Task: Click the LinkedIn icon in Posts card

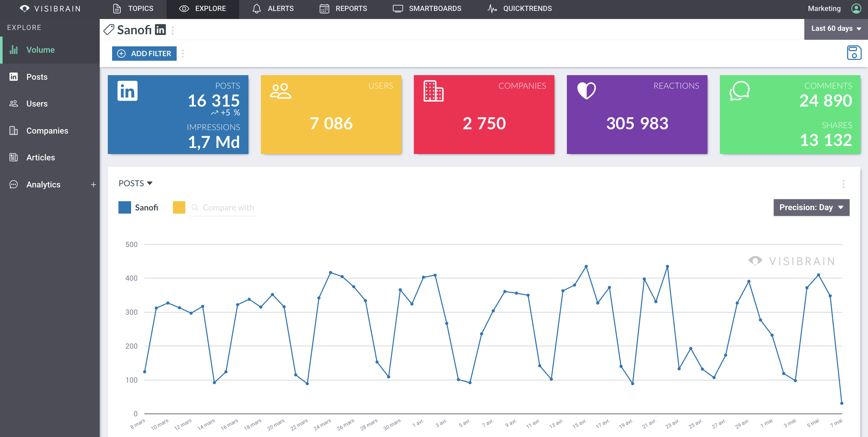Action: click(x=127, y=91)
